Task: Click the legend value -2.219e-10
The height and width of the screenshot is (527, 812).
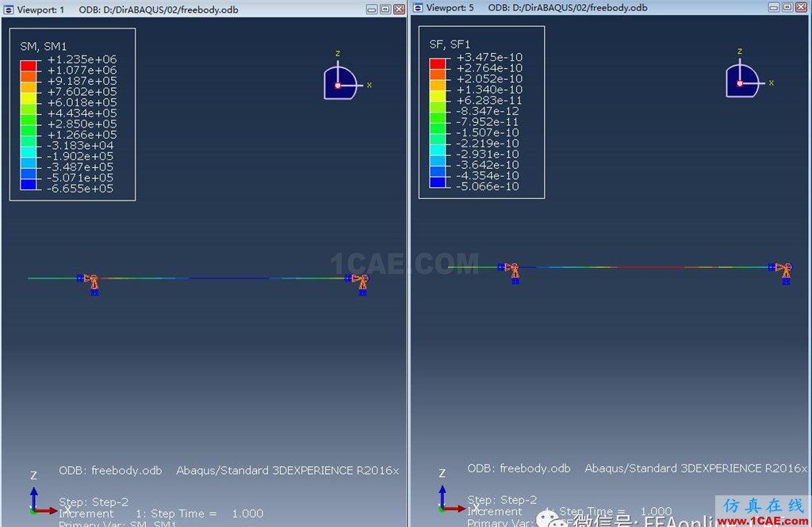Action: [x=488, y=143]
